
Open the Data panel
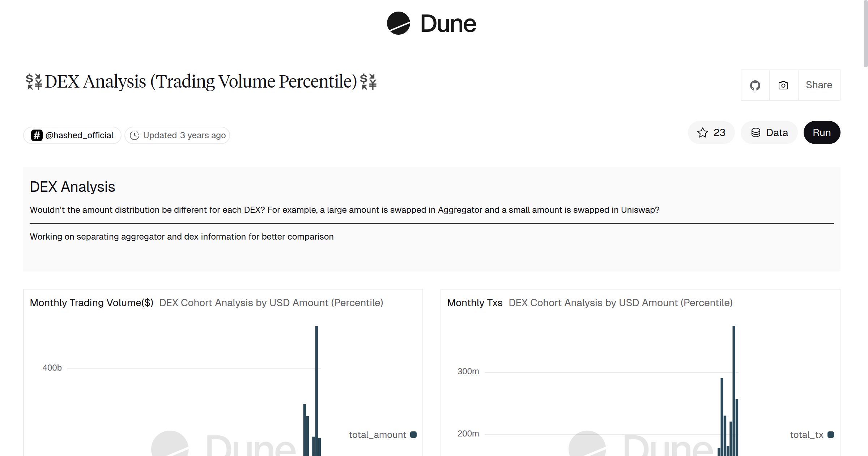pyautogui.click(x=769, y=132)
